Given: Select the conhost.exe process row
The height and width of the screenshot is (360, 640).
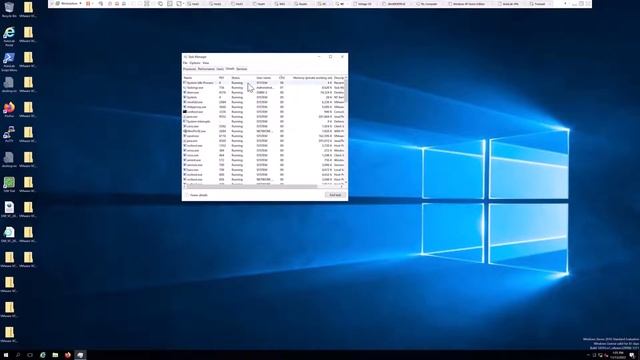Looking at the screenshot, I should 264,112.
